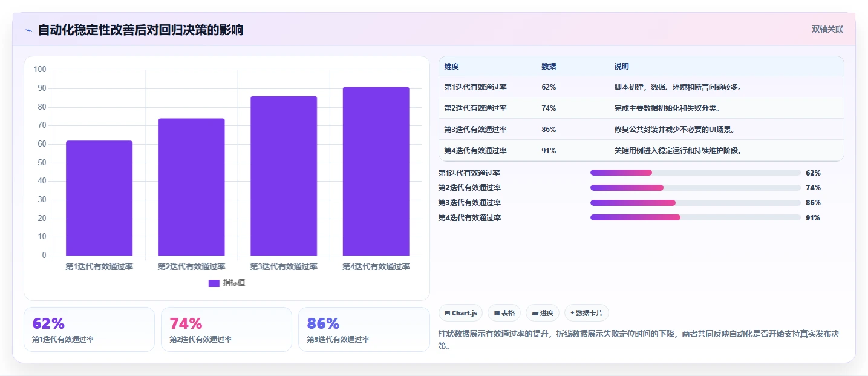This screenshot has width=868, height=376.
Task: Click the table value 74%
Action: point(549,108)
